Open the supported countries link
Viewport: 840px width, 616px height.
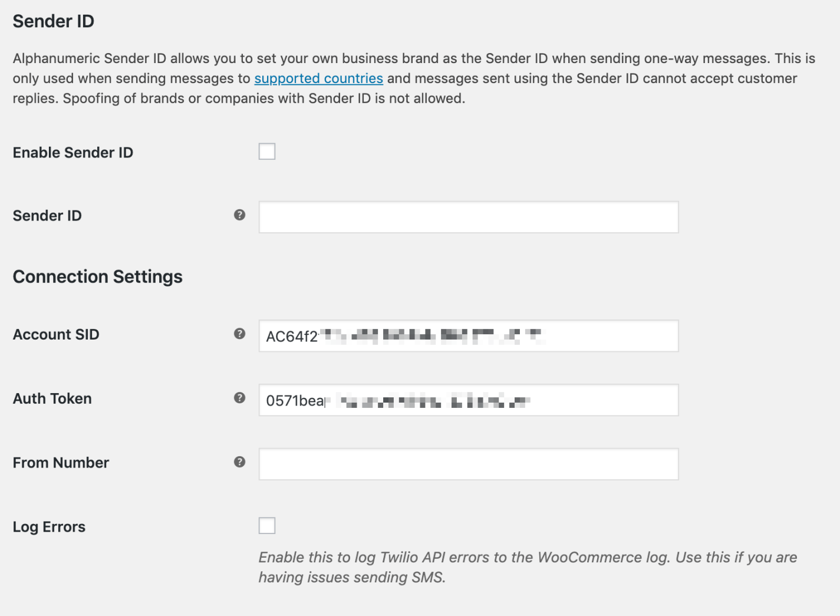coord(318,78)
